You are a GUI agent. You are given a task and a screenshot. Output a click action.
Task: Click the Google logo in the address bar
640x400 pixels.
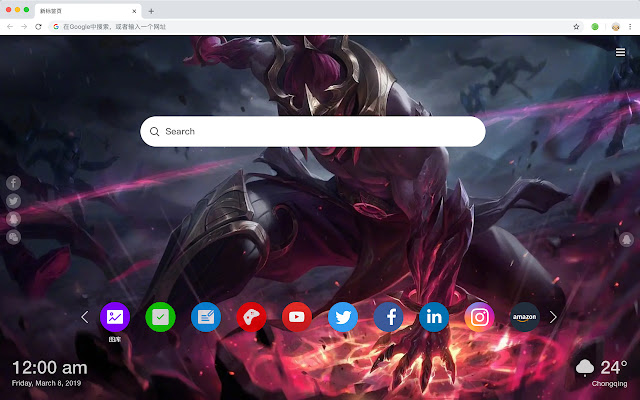pos(56,27)
